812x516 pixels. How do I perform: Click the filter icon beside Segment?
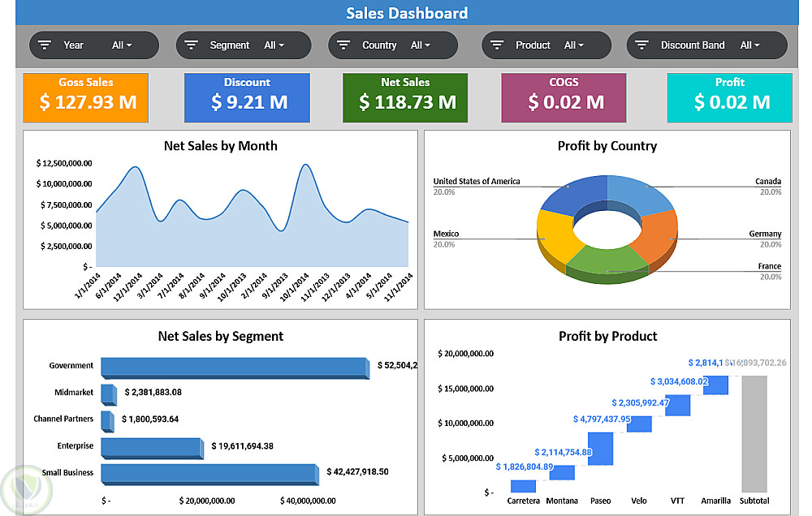click(191, 45)
